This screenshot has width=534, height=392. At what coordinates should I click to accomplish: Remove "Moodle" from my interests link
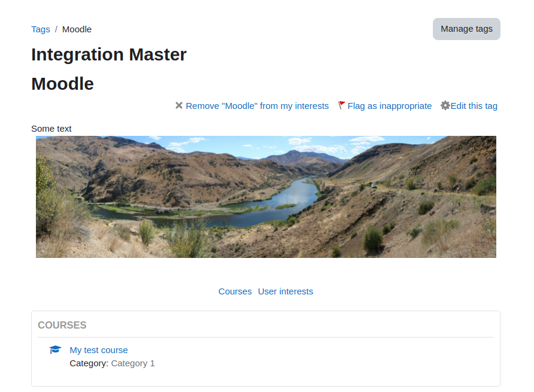257,106
